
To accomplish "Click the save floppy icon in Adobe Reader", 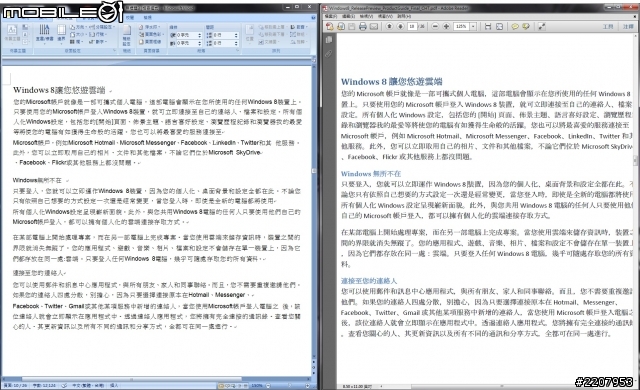I will pyautogui.click(x=351, y=27).
